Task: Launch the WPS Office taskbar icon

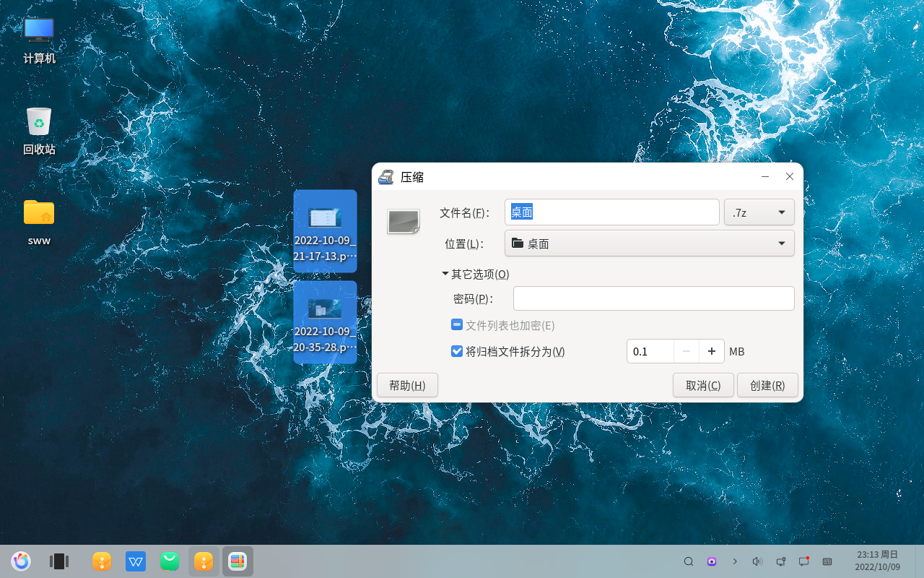Action: 136,561
